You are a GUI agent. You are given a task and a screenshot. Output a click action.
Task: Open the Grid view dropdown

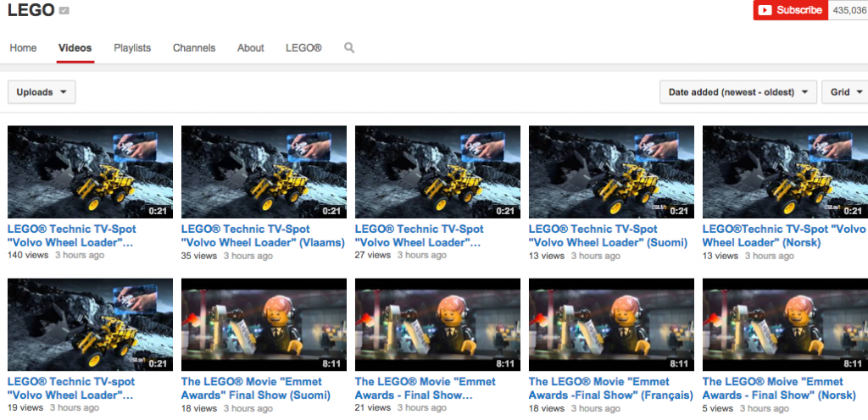click(x=845, y=92)
